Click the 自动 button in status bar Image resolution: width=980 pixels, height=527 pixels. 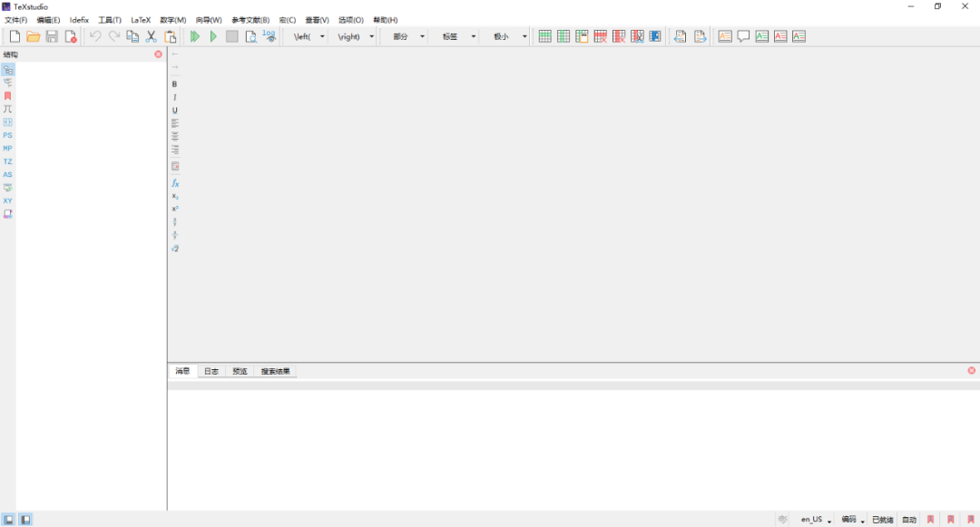909,520
